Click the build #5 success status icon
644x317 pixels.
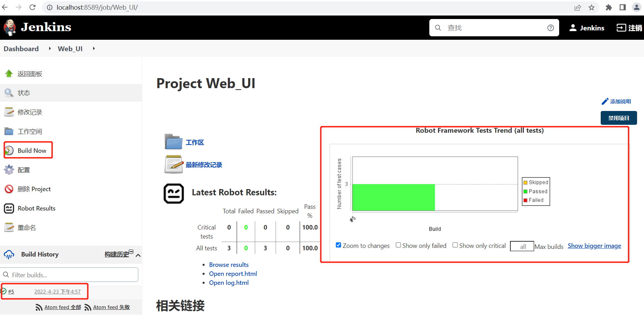(x=3, y=291)
